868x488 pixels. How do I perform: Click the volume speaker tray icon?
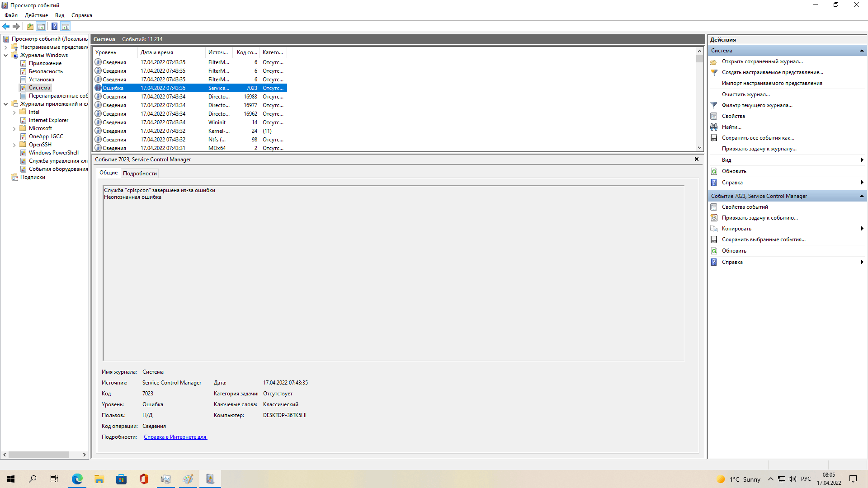[793, 479]
